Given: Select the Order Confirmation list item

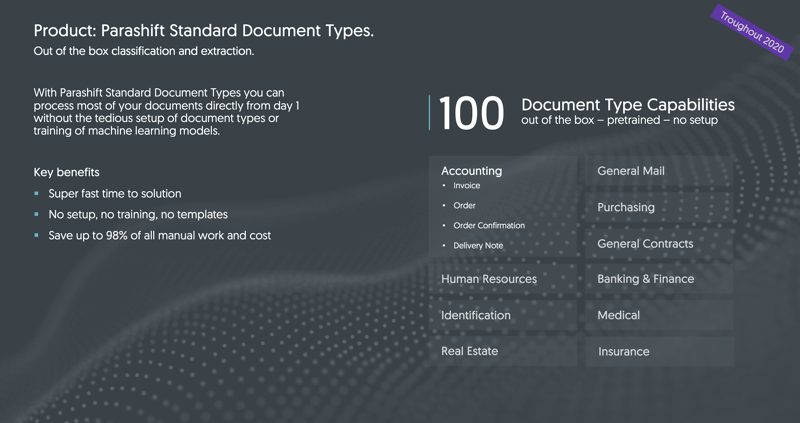Looking at the screenshot, I should click(489, 226).
